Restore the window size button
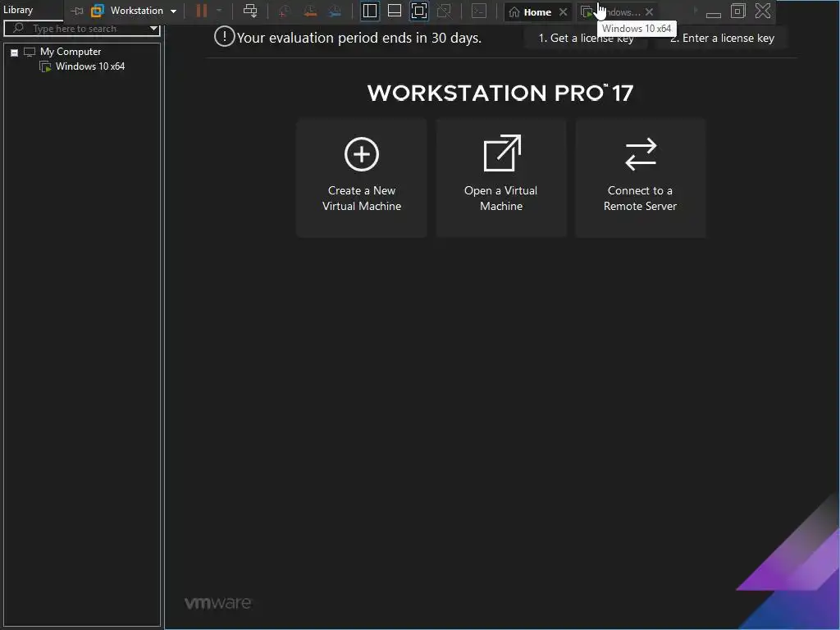This screenshot has width=840, height=630. point(738,11)
